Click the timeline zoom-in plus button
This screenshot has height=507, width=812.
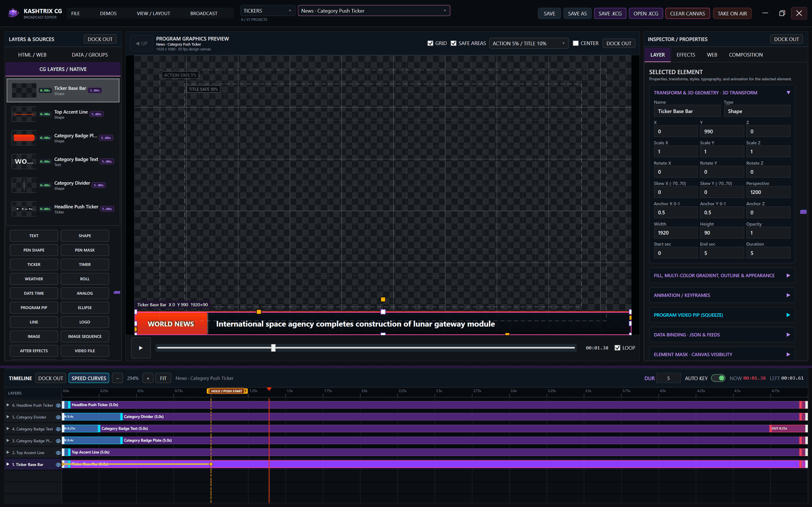(x=148, y=378)
